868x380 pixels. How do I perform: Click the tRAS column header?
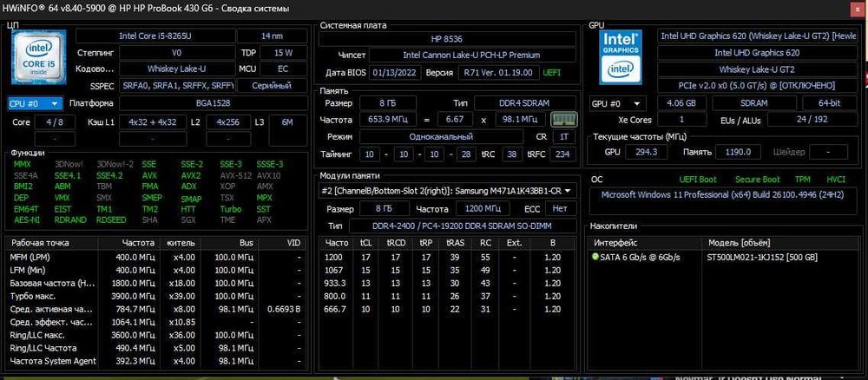tap(456, 243)
